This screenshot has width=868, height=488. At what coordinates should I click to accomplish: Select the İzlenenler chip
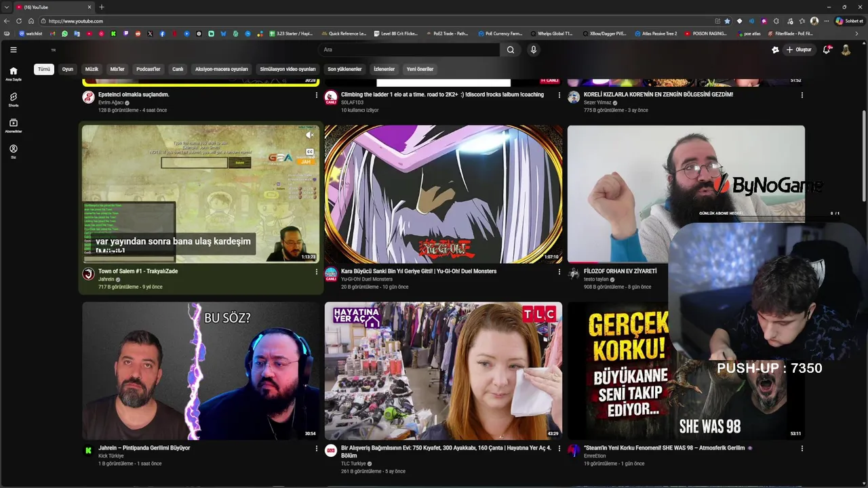pos(384,69)
